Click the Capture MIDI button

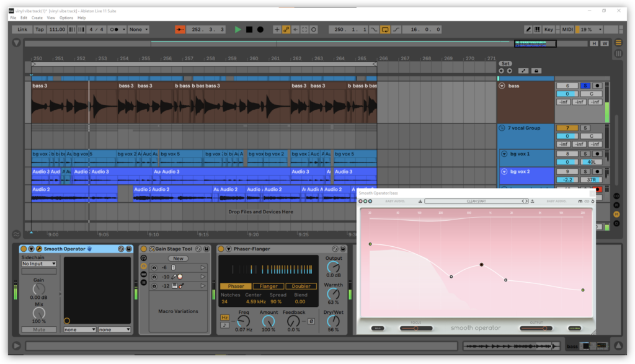coord(304,30)
